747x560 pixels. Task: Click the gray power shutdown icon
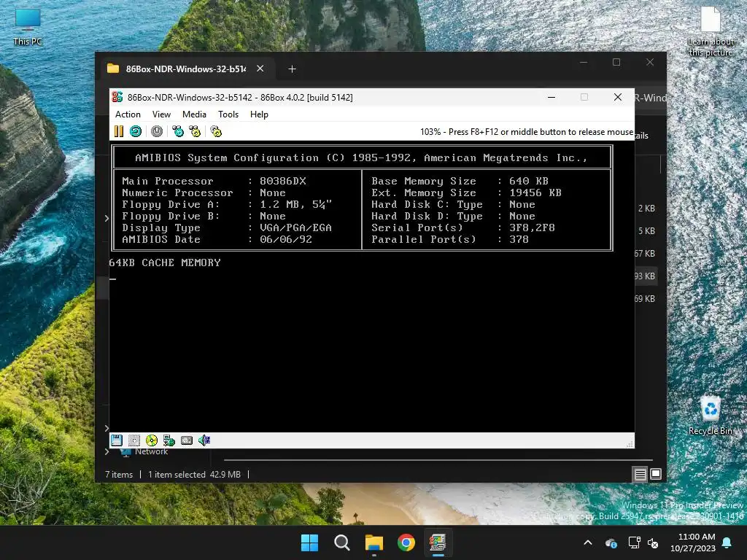point(157,131)
